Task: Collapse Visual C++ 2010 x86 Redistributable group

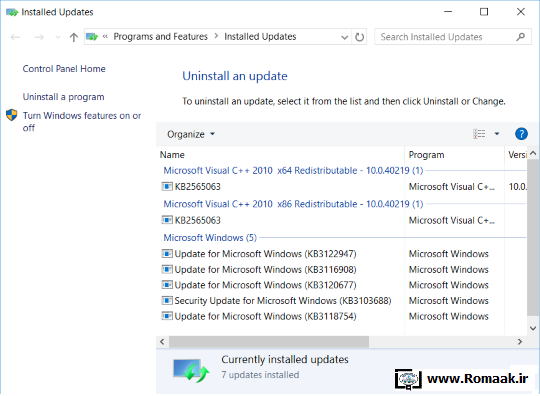Action: [x=293, y=204]
